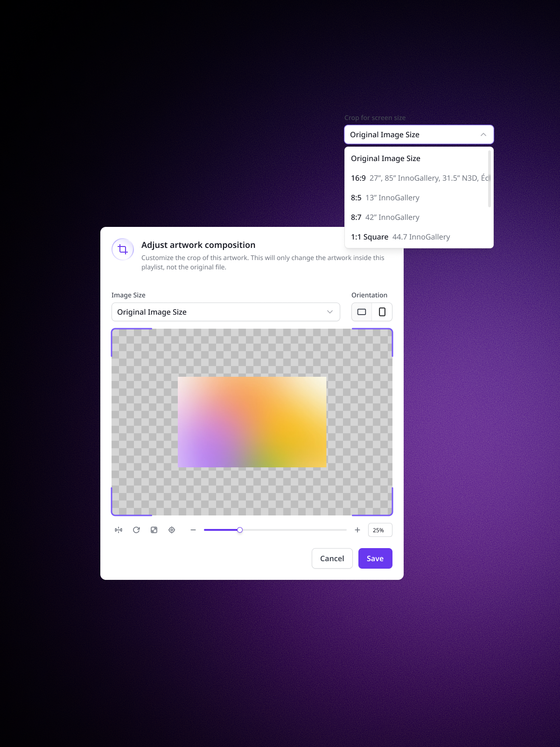Click the expand to fit icon

[x=154, y=530]
